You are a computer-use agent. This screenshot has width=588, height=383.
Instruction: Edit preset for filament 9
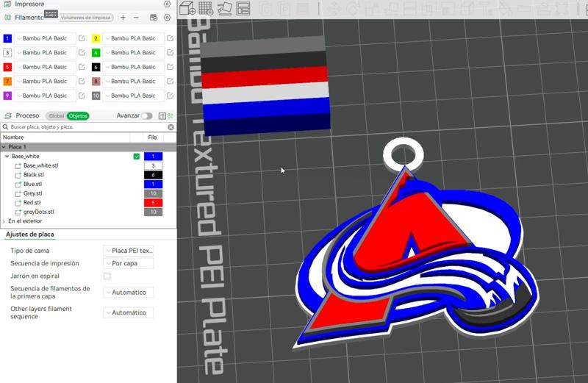82,96
